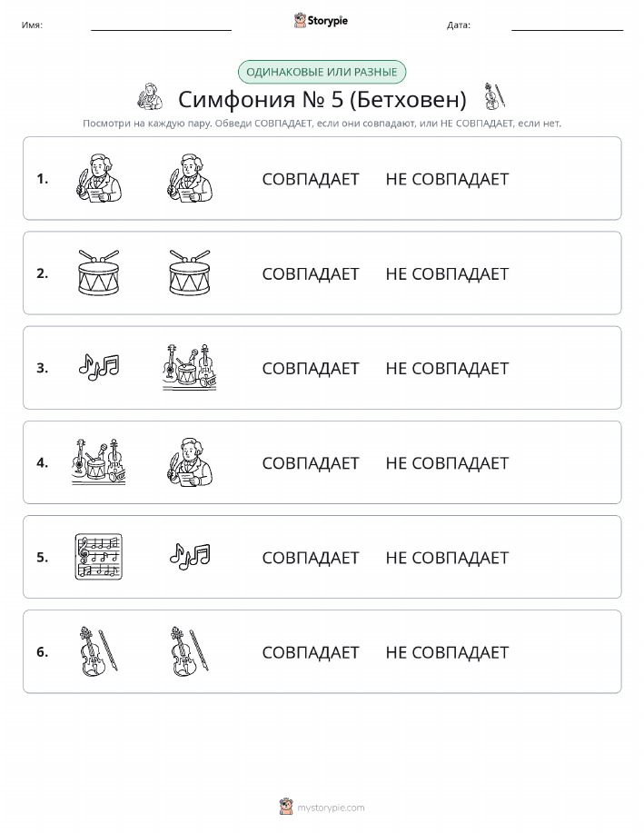Click the title Симфония № 5 (Бетховен)

pos(322,99)
